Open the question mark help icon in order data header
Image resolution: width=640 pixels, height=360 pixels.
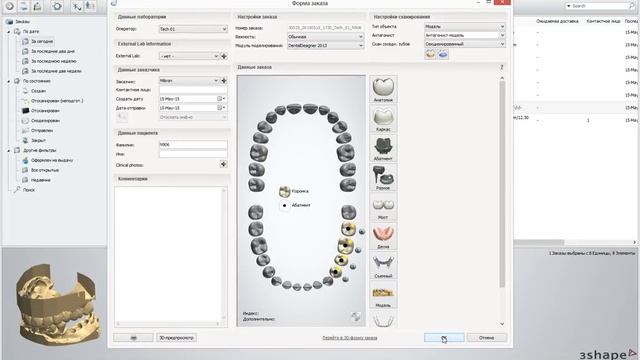pyautogui.click(x=502, y=67)
